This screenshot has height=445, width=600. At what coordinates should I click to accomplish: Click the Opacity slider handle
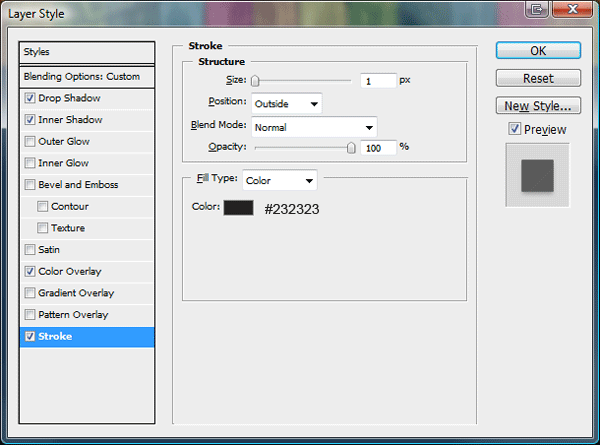pyautogui.click(x=351, y=147)
